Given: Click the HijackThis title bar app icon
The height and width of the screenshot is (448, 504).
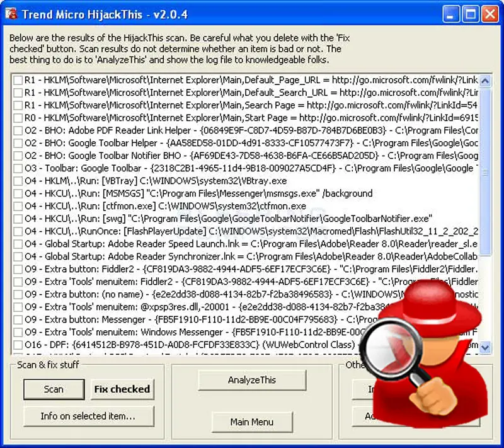Looking at the screenshot, I should 11,14.
